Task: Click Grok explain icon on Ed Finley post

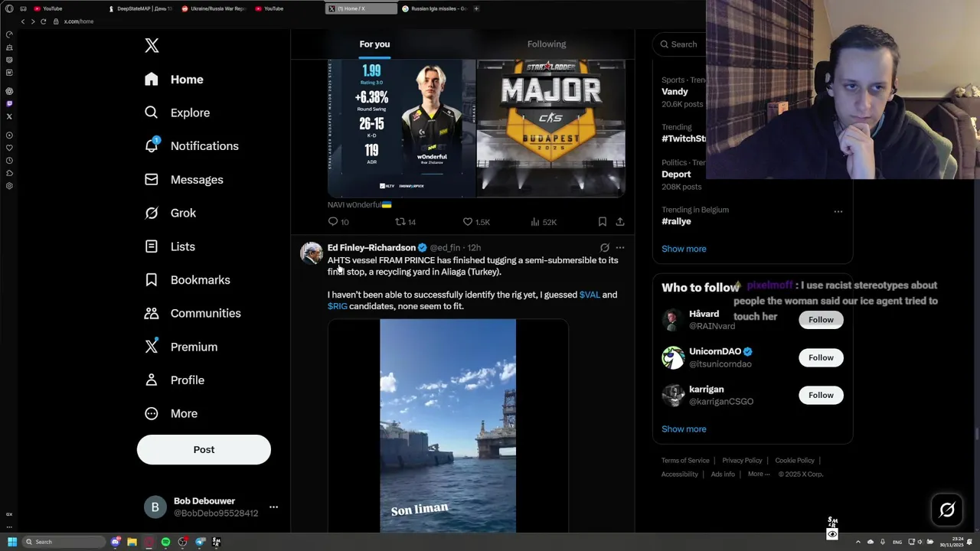Action: pyautogui.click(x=605, y=248)
